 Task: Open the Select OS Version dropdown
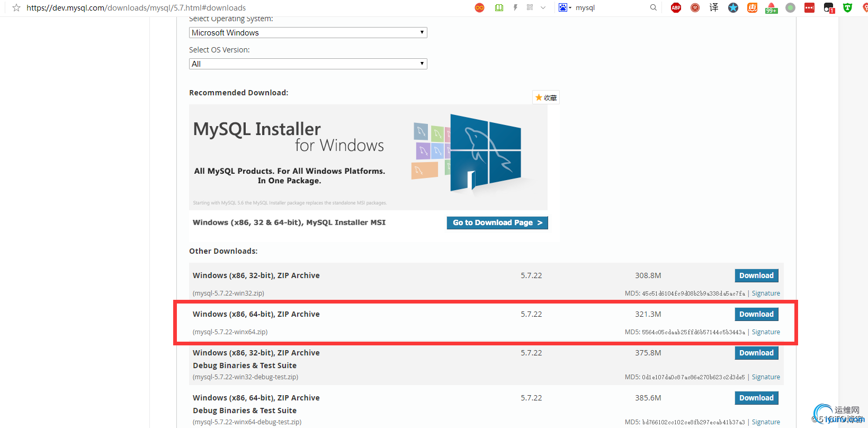[308, 64]
